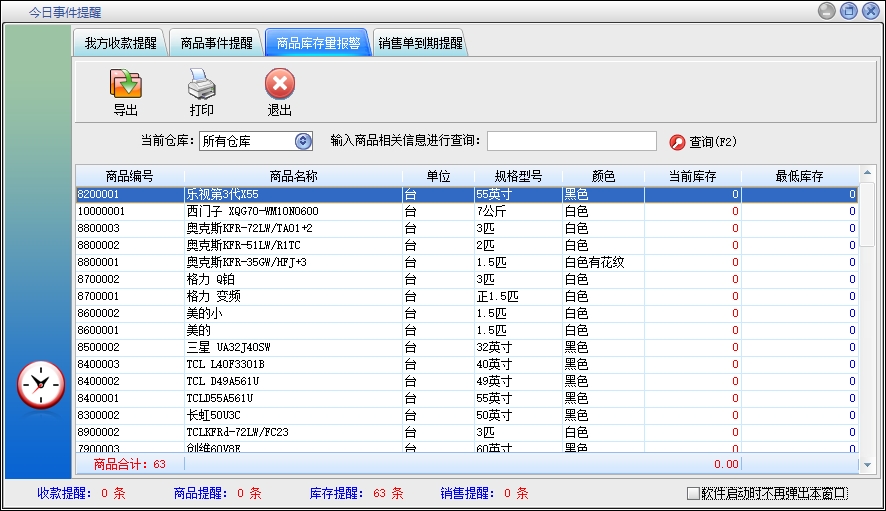Click the window maximize icon in title bar
The width and height of the screenshot is (886, 511).
pos(848,11)
